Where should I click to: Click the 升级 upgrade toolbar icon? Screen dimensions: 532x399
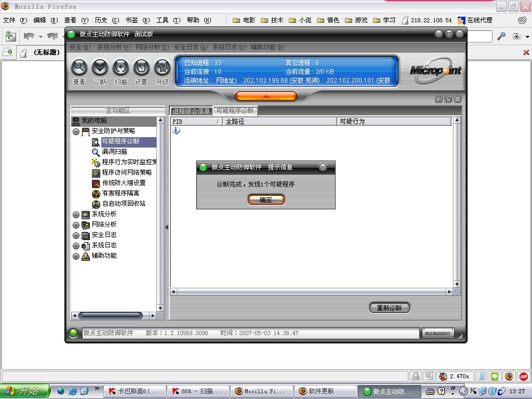click(162, 68)
